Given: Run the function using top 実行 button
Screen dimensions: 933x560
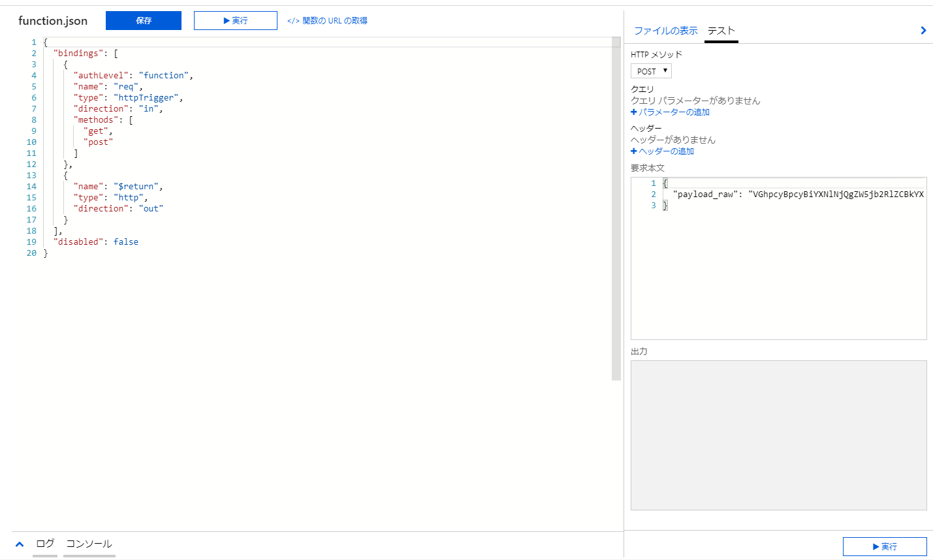Looking at the screenshot, I should pyautogui.click(x=236, y=21).
